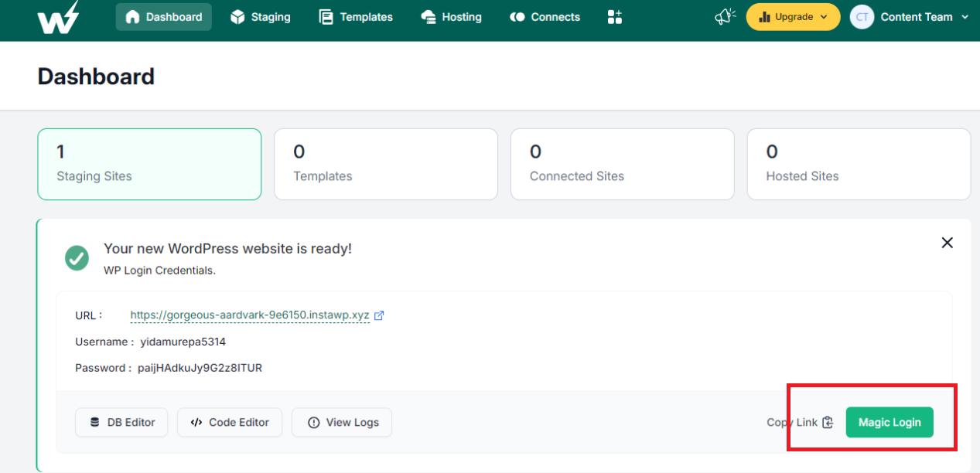
Task: Click the WP Login Credentials text
Action: click(x=159, y=271)
